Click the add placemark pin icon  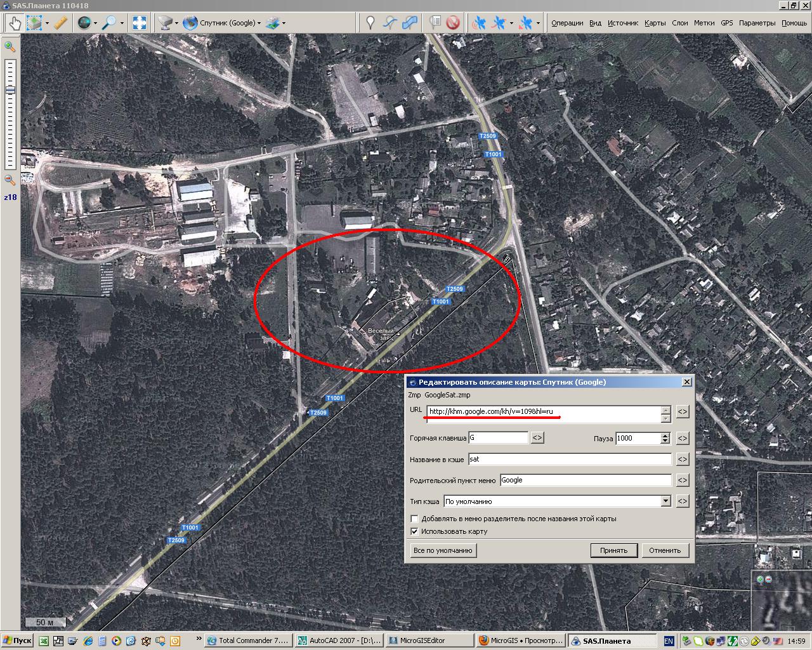click(370, 23)
